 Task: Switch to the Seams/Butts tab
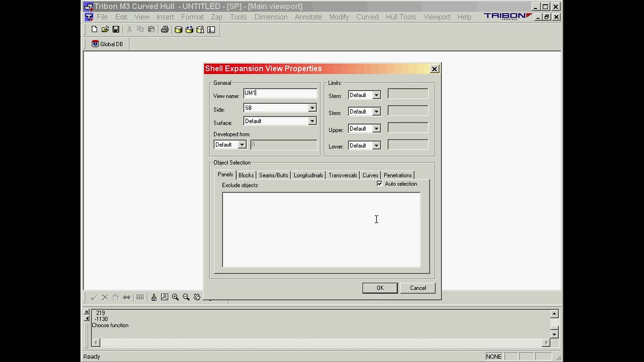click(x=274, y=175)
